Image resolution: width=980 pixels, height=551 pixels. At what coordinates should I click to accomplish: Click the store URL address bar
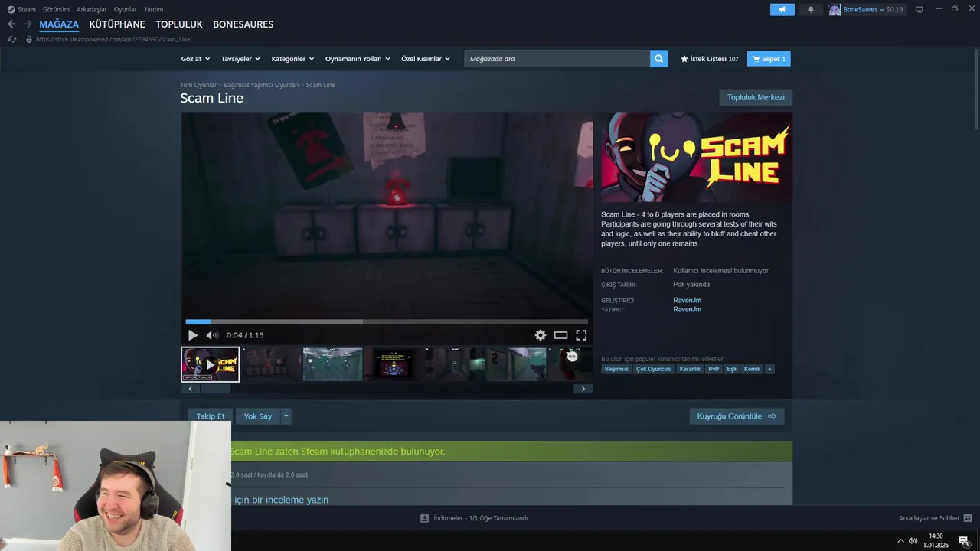[x=114, y=39]
